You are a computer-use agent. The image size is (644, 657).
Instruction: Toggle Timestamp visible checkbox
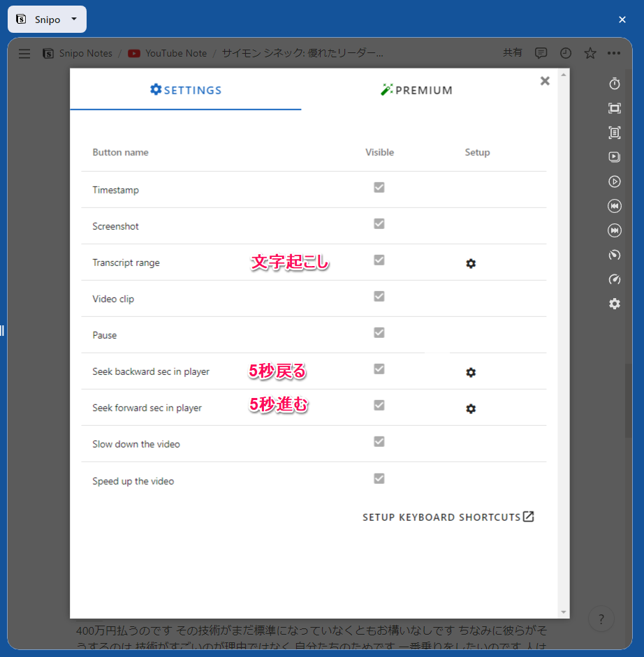tap(379, 187)
